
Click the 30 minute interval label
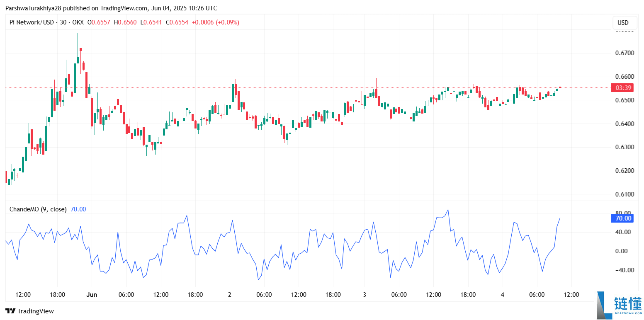(63, 22)
